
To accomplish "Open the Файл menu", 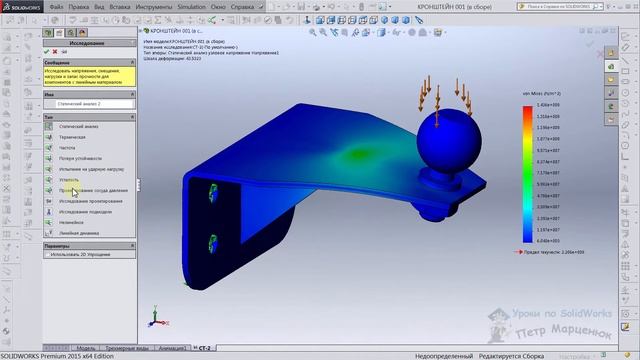I will click(x=56, y=7).
